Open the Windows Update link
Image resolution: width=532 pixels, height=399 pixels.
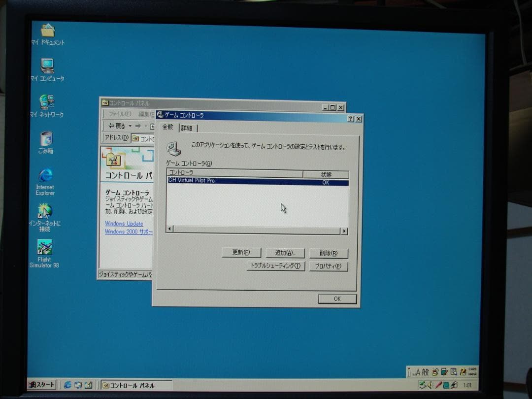(124, 224)
